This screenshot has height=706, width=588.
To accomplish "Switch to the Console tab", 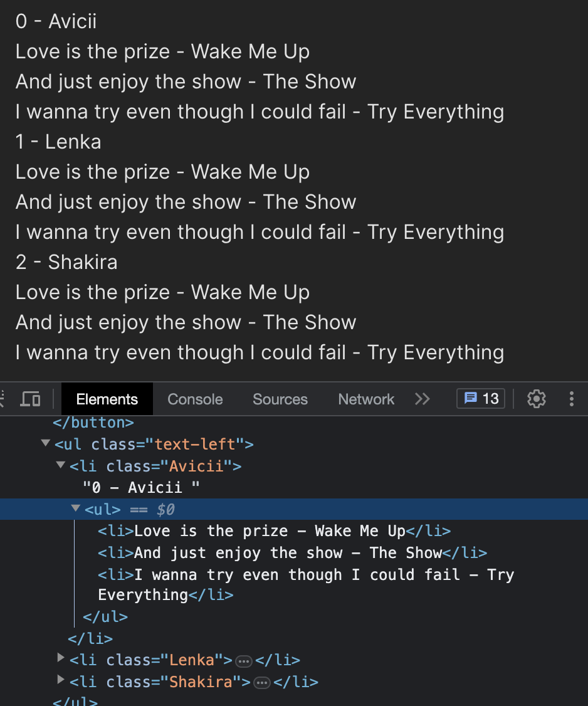I will (195, 399).
